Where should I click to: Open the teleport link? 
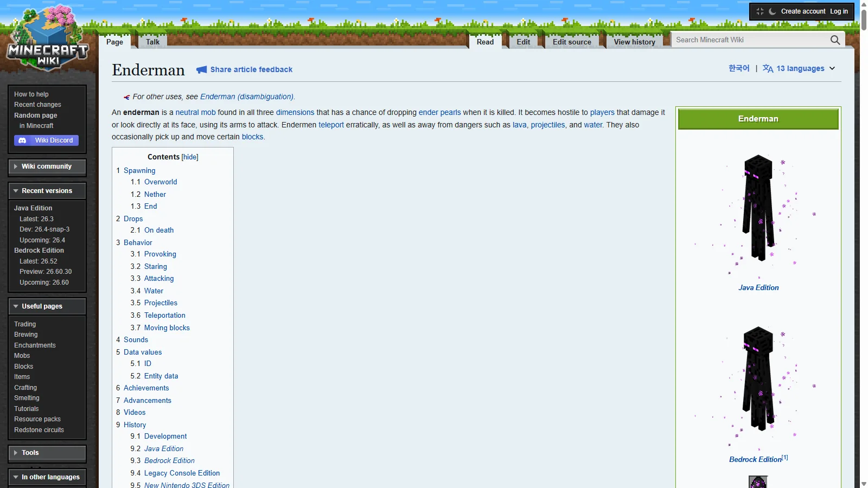[x=331, y=125]
